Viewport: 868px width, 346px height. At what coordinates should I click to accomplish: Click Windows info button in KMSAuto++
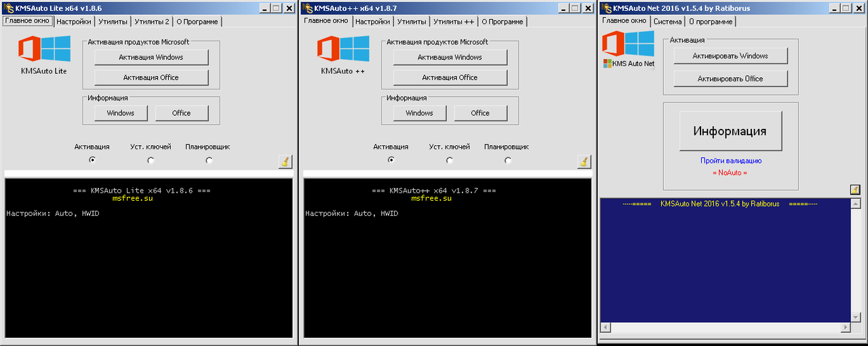(x=420, y=113)
